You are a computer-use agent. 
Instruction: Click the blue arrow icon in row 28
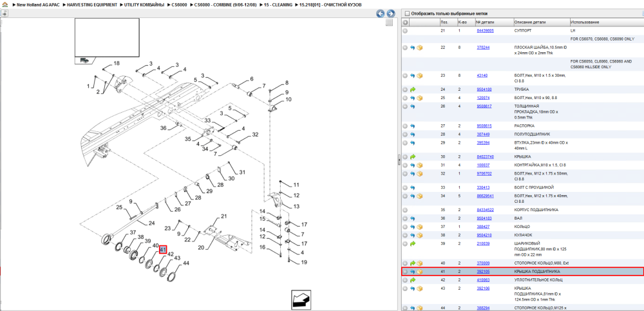pos(412,135)
